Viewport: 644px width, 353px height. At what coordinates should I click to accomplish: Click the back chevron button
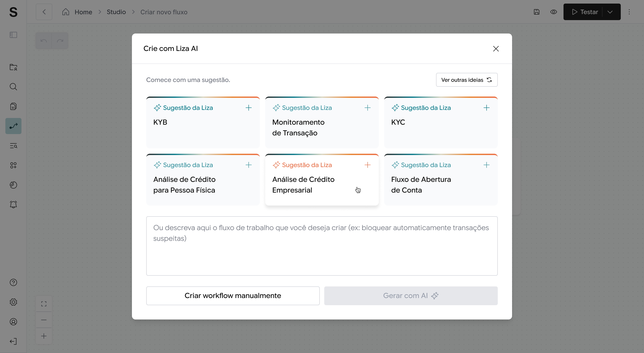(44, 12)
